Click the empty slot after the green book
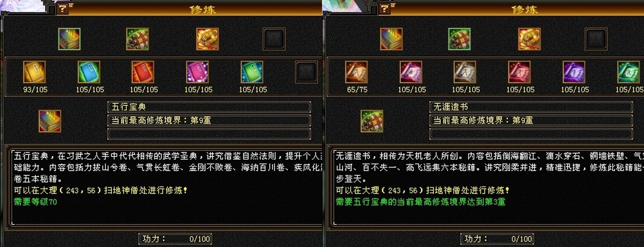 pyautogui.click(x=306, y=72)
